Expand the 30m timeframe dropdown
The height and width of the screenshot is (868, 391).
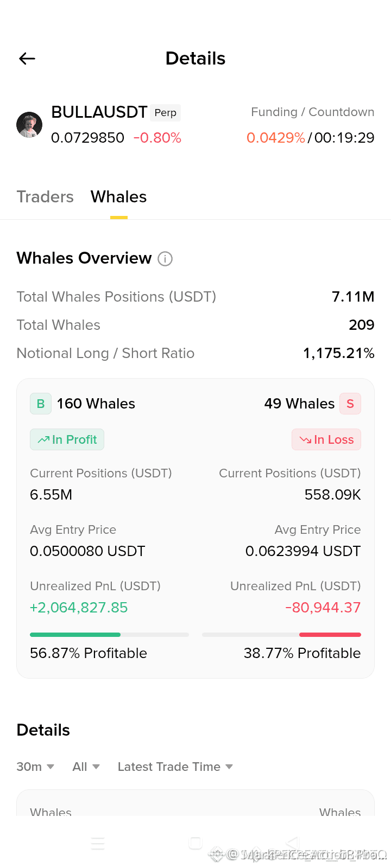coord(35,767)
